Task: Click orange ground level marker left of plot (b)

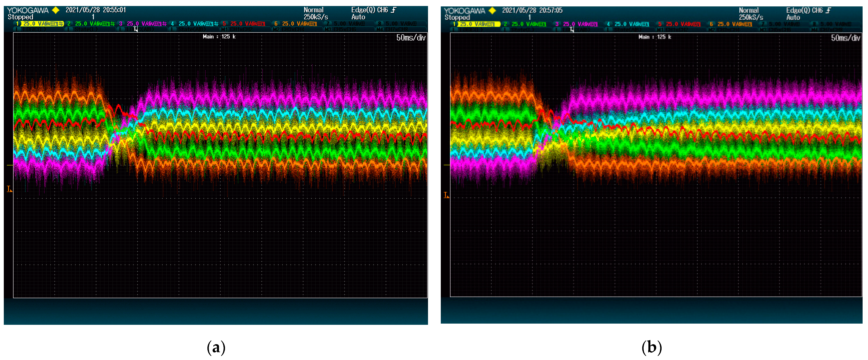Action: pos(446,195)
